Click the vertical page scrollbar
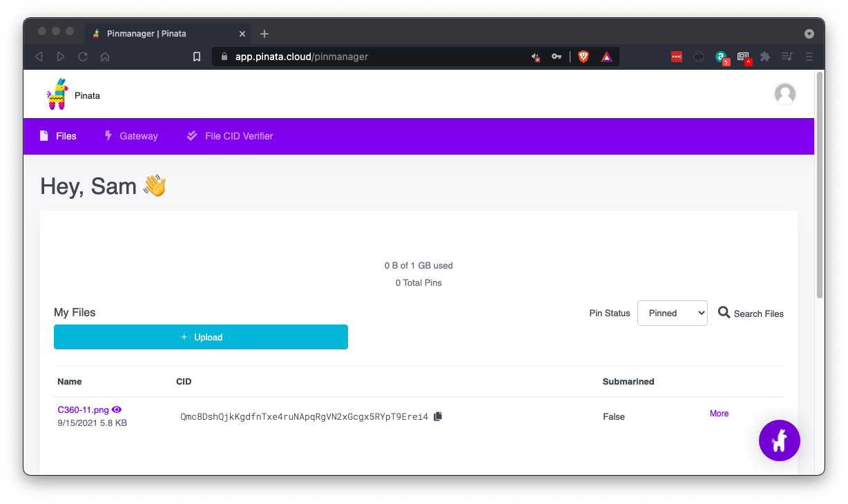 click(820, 184)
